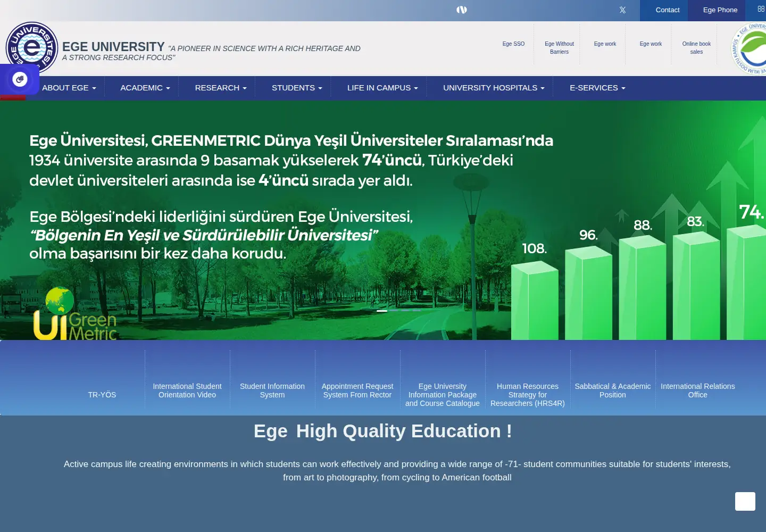Click the X (Twitter) icon
This screenshot has width=766, height=532.
622,10
